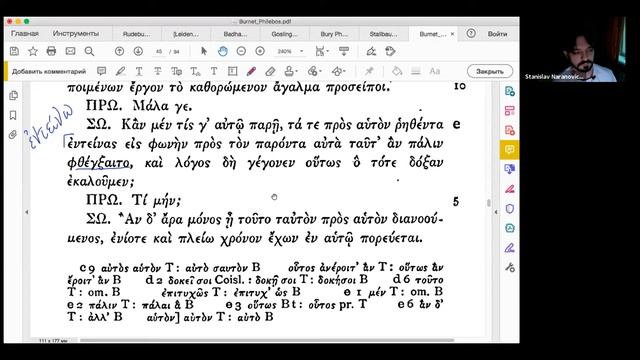Click the Войти sign-in button
Image resolution: width=640 pixels, height=360 pixels.
click(497, 34)
